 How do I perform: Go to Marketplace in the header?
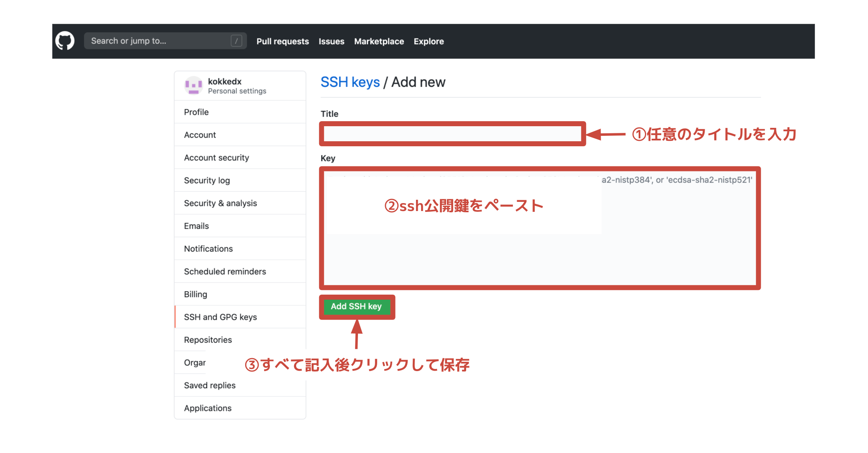pyautogui.click(x=379, y=41)
